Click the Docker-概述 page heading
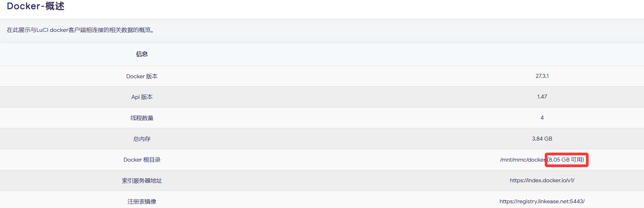Screen dimensions: 644x208 35,6
